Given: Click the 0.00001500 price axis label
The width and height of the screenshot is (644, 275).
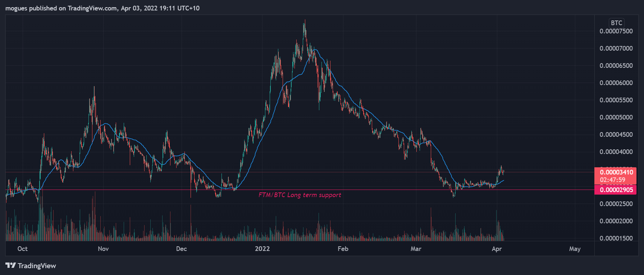Looking at the screenshot, I should pos(616,238).
